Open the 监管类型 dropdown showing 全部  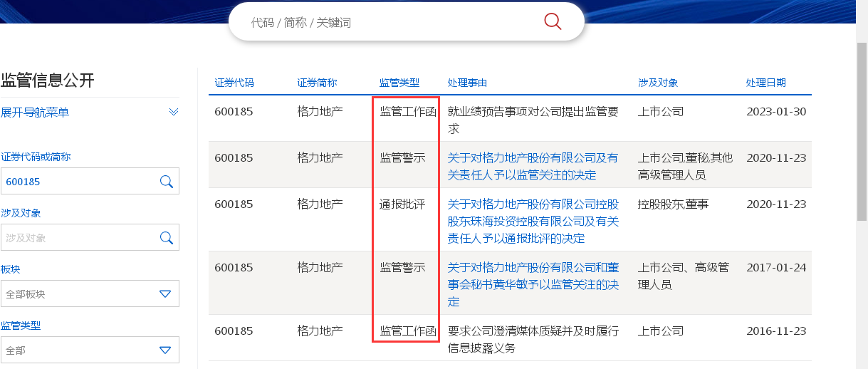click(x=90, y=350)
